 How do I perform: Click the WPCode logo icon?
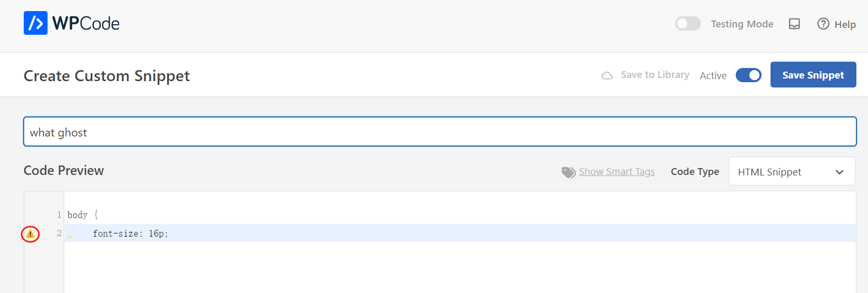(x=35, y=23)
